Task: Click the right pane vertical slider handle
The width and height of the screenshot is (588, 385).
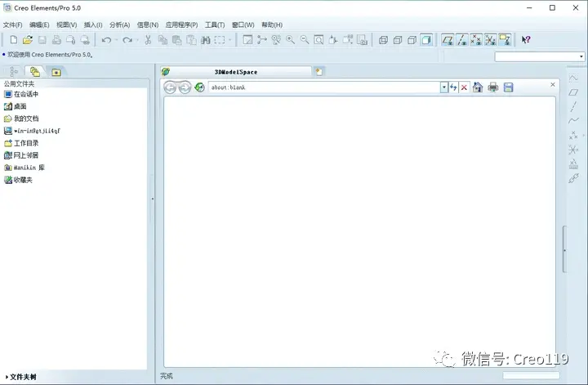Action: pos(564,250)
